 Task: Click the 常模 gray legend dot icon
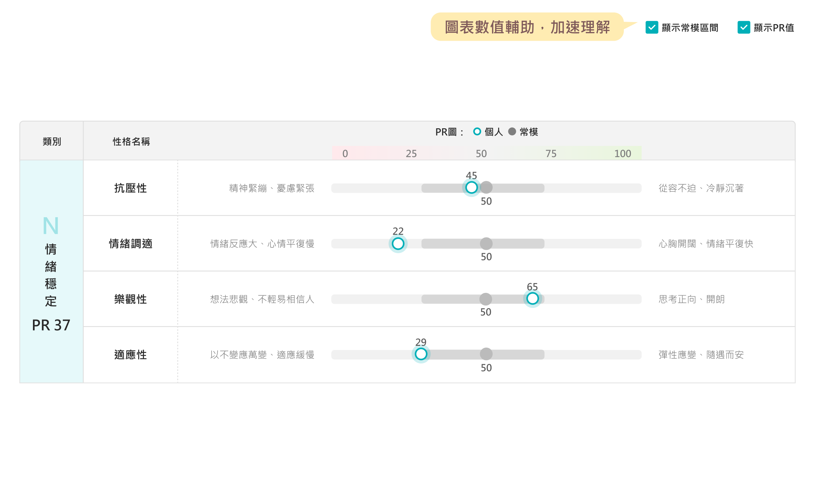click(512, 131)
